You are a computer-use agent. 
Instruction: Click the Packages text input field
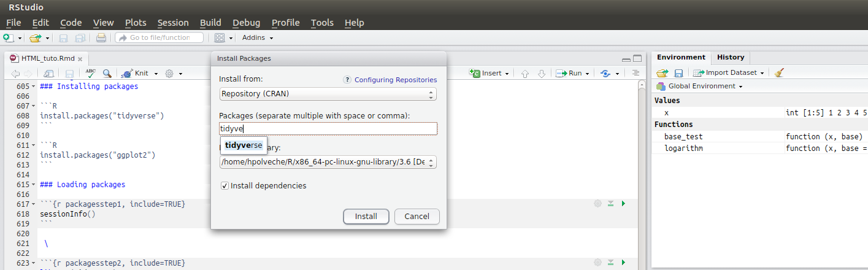tap(328, 128)
